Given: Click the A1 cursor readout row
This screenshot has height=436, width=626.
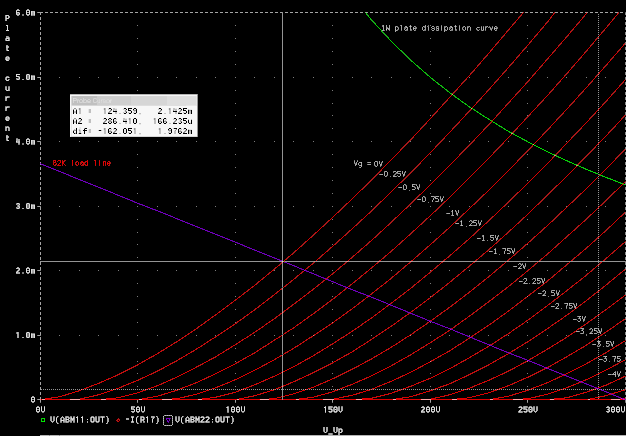Looking at the screenshot, I should [x=134, y=111].
